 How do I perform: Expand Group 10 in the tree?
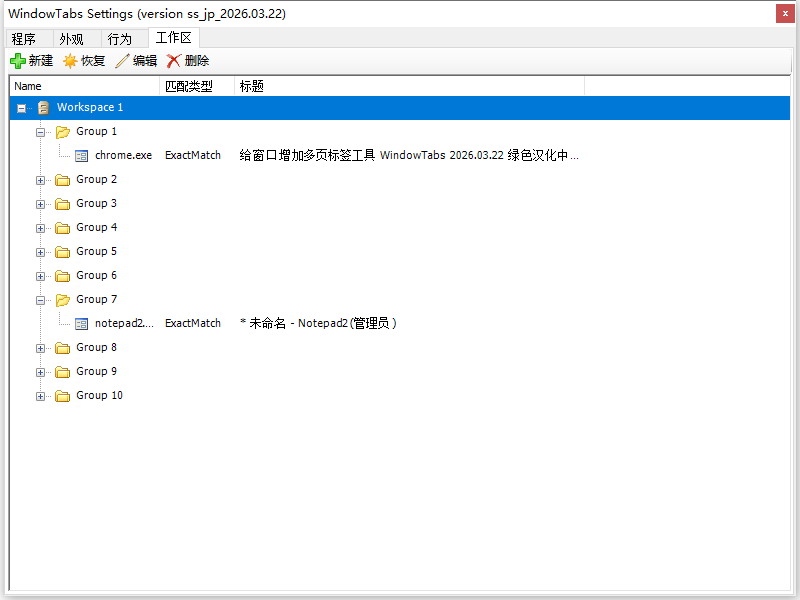tap(40, 395)
